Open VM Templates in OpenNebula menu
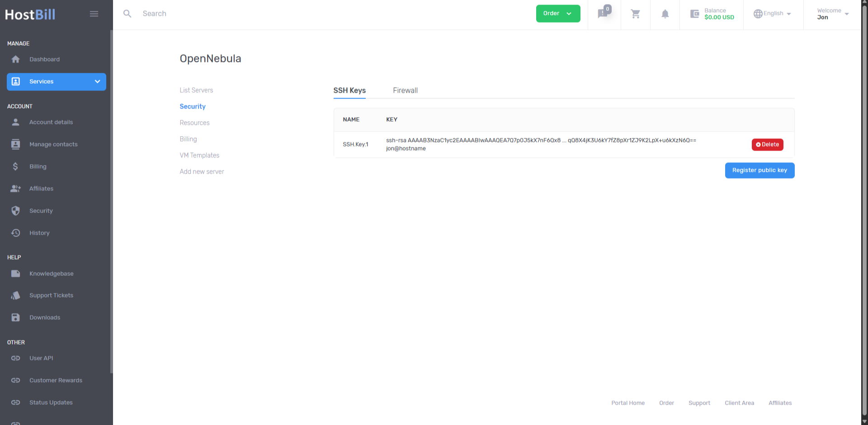The height and width of the screenshot is (425, 868). (199, 156)
